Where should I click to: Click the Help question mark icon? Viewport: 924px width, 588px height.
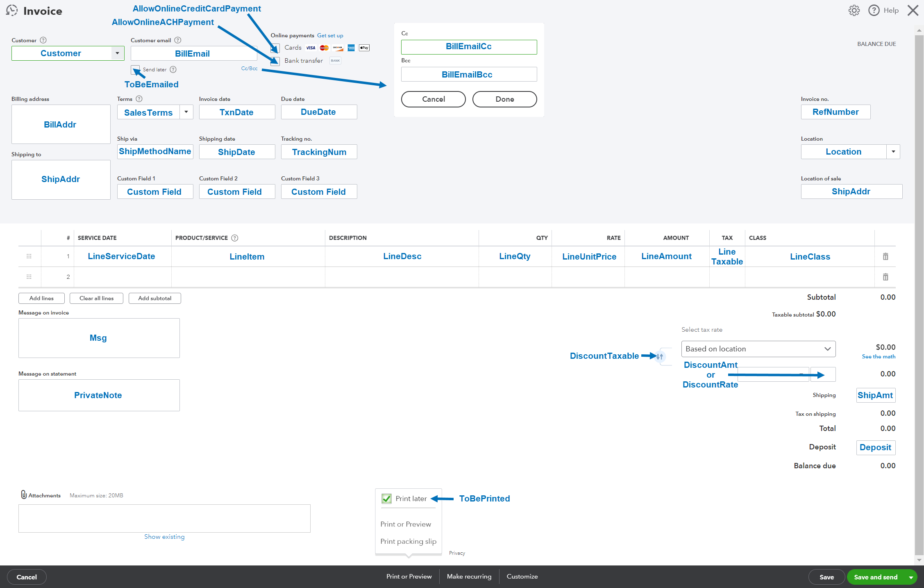(x=874, y=10)
